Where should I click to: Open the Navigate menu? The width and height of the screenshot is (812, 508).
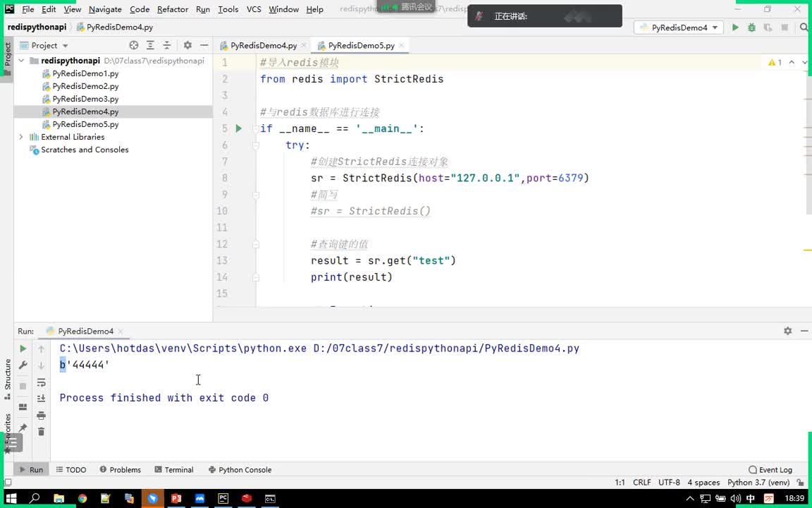tap(105, 9)
